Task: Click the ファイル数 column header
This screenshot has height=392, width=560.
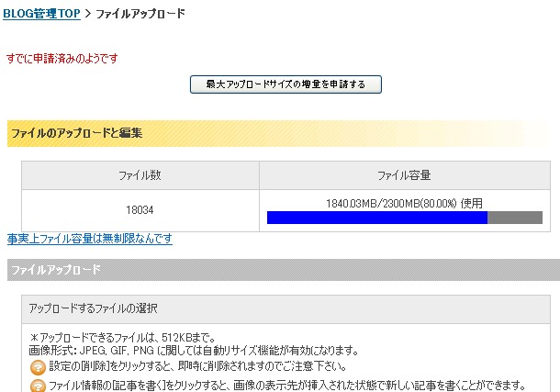Action: [140, 175]
